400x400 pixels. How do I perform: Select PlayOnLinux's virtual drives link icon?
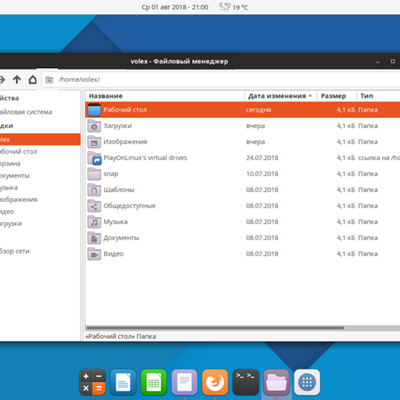(94, 158)
